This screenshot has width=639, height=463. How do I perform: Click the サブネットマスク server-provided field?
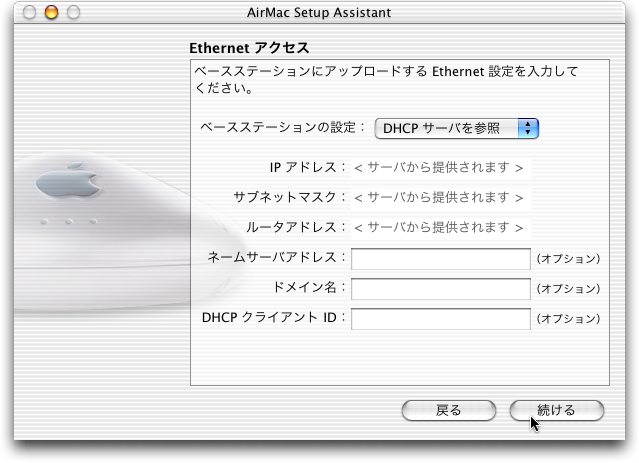[441, 198]
